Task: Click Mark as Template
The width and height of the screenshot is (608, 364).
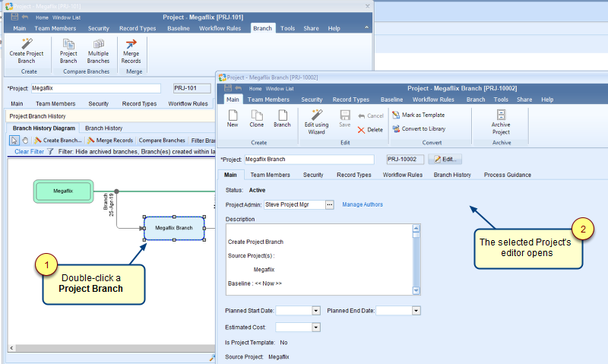Action: click(419, 115)
